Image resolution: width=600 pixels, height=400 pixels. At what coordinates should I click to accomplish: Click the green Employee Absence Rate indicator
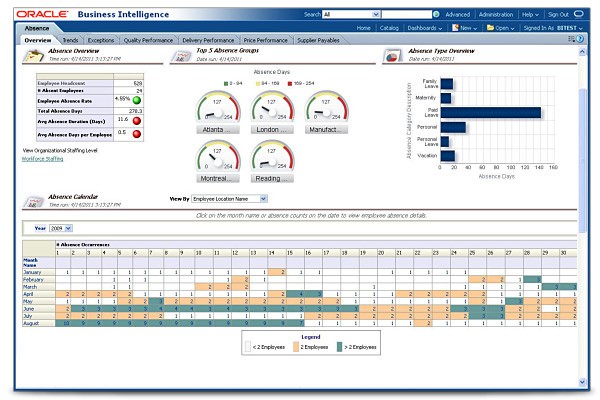point(137,100)
